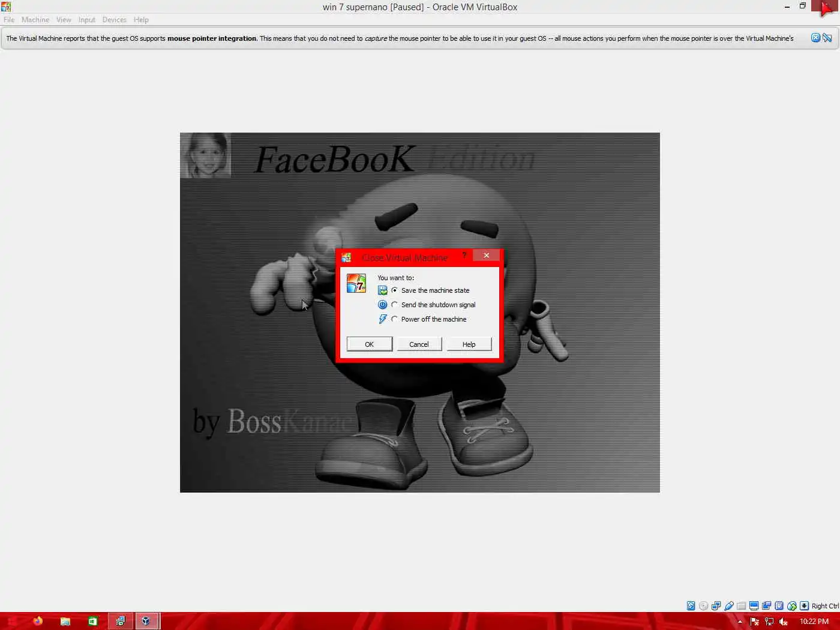Viewport: 840px width, 630px height.
Task: Open the Help menu in VirtualBox
Action: coord(141,20)
